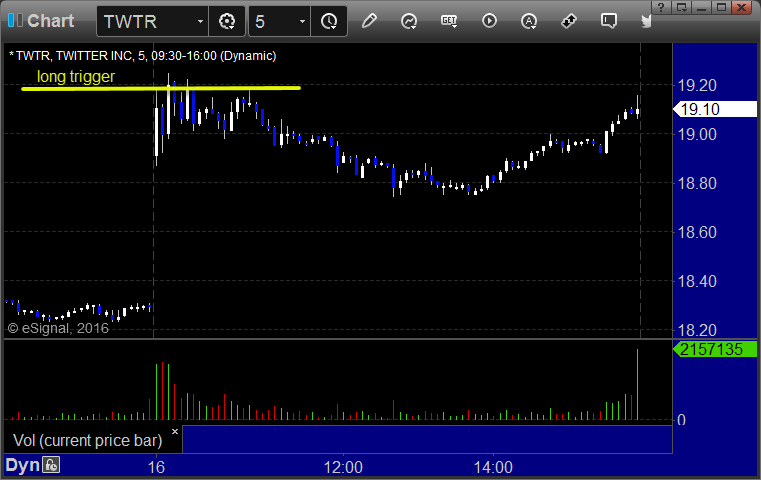This screenshot has height=480, width=761.
Task: Click the trading order ticket icon
Action: tap(568, 21)
